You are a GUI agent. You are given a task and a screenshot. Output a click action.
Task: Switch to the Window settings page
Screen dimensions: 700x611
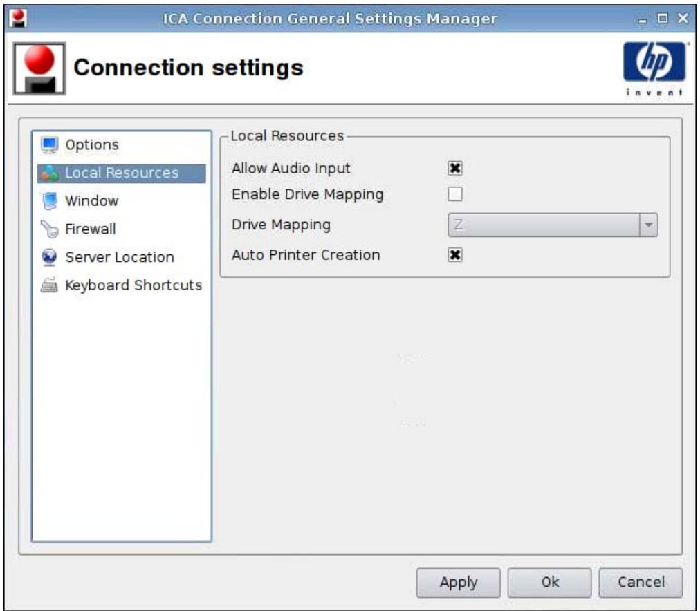pyautogui.click(x=122, y=201)
